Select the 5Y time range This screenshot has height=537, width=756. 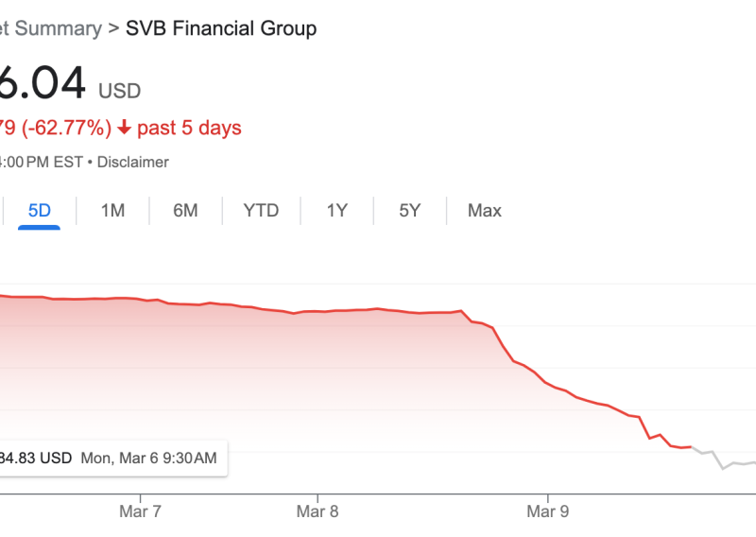tap(409, 211)
